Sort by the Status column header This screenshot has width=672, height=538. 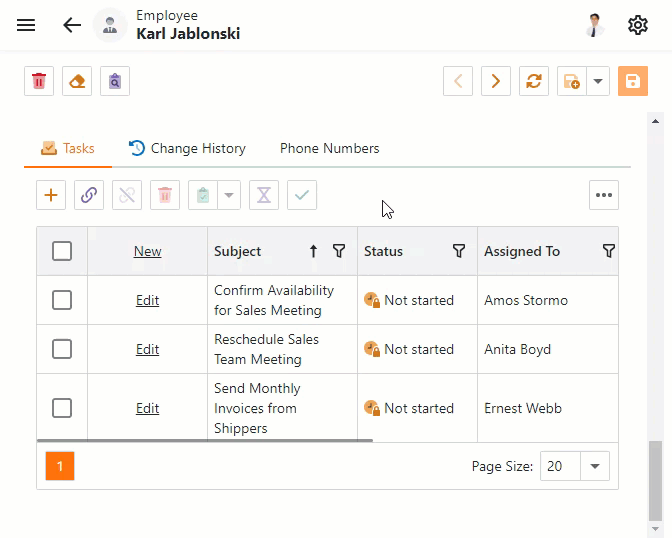[x=383, y=251]
